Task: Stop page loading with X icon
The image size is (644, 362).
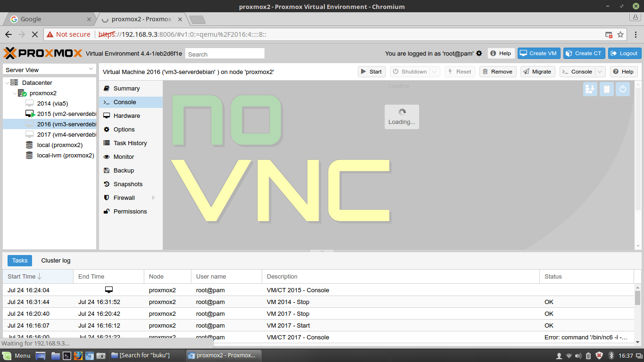Action: point(35,34)
